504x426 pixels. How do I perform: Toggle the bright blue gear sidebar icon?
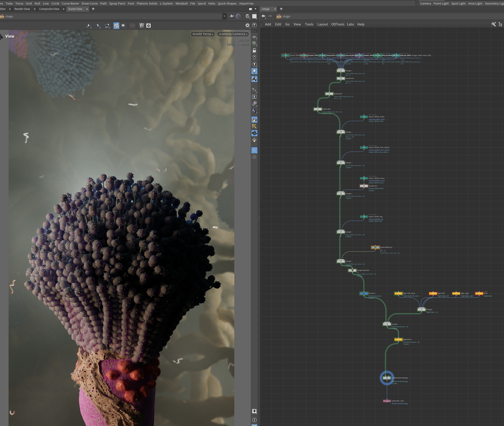[254, 150]
